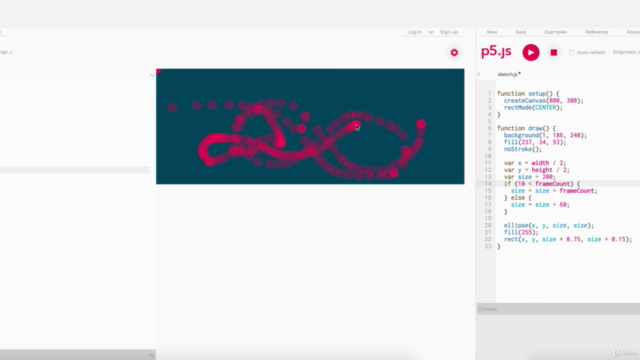This screenshot has height=360, width=640.
Task: Click the sketch canvas preview
Action: click(x=310, y=127)
